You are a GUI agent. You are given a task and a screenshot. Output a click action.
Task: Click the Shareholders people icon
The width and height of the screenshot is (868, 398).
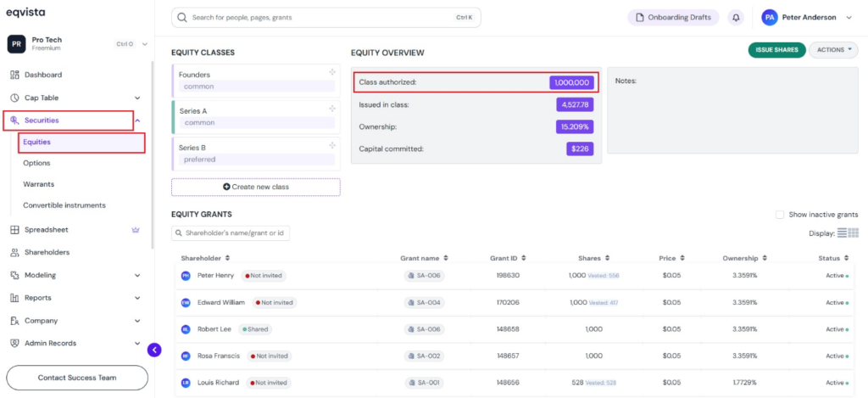point(15,252)
